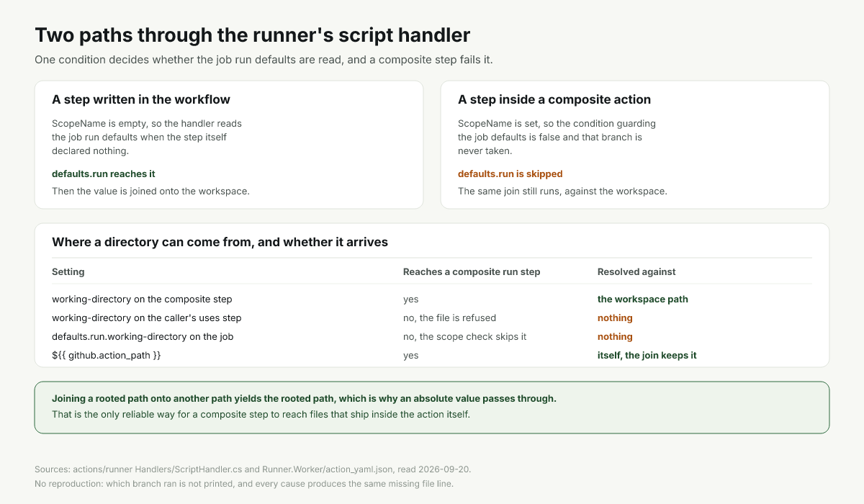Viewport: 864px width, 504px height.
Task: Click the title 'Two paths through the runner's script handler'
Action: [253, 35]
